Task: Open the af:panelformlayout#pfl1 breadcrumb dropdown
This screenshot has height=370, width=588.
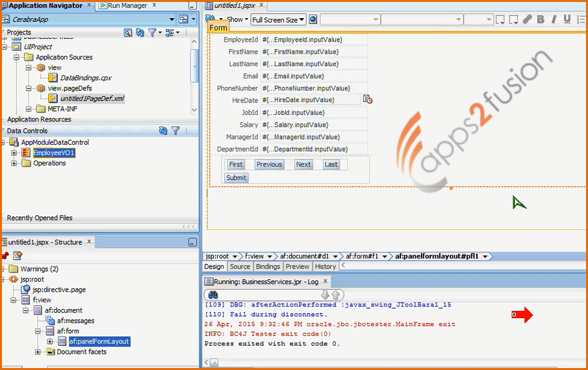Action: pyautogui.click(x=485, y=256)
